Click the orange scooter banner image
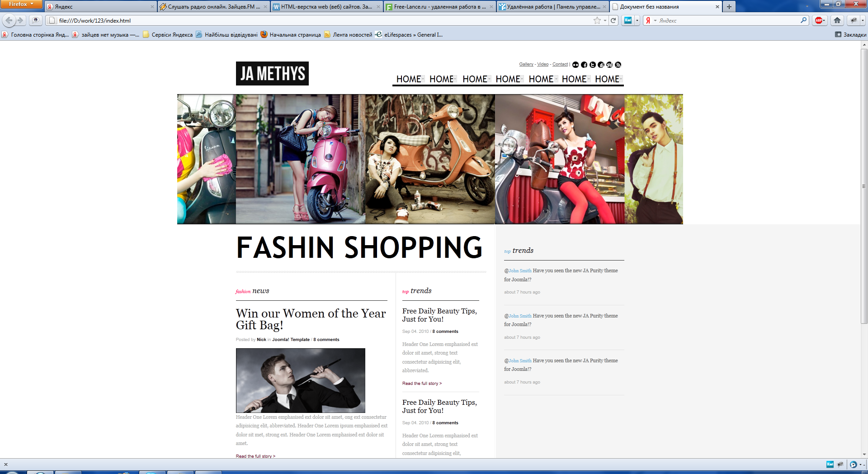The image size is (868, 474). (430, 159)
